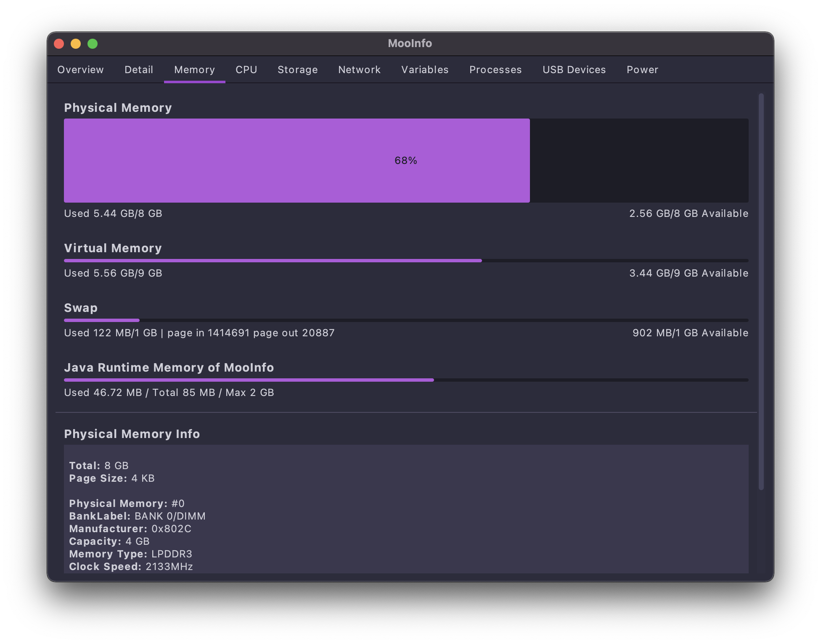Open the Detail tab
This screenshot has height=644, width=821.
[139, 70]
